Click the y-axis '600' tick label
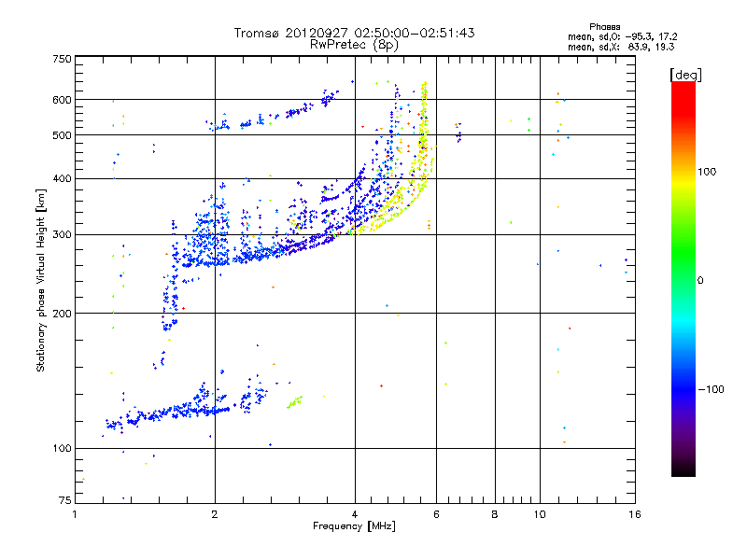 coord(62,100)
